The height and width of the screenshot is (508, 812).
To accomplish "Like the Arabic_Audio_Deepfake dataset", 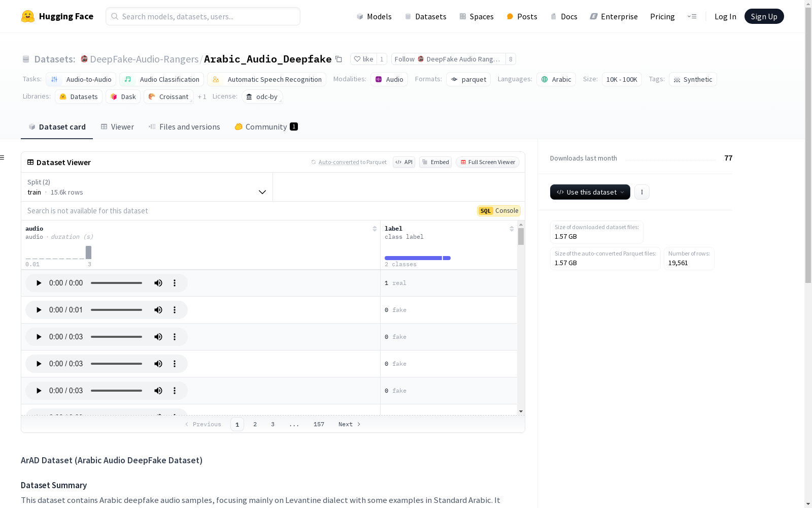I will tap(363, 59).
